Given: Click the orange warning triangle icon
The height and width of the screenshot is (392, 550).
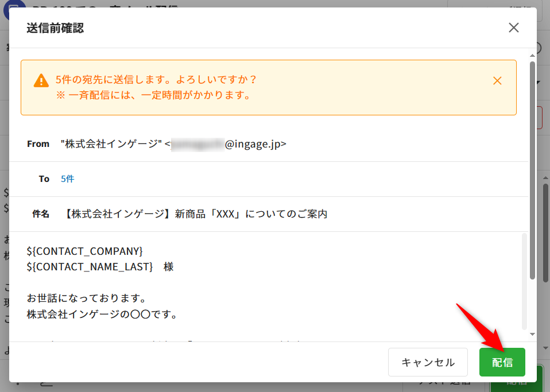Looking at the screenshot, I should coord(41,80).
